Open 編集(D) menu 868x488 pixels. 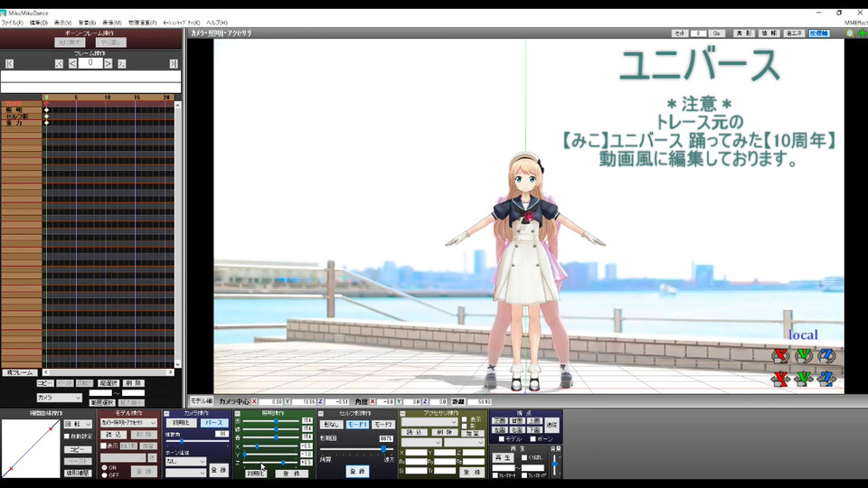pos(38,23)
